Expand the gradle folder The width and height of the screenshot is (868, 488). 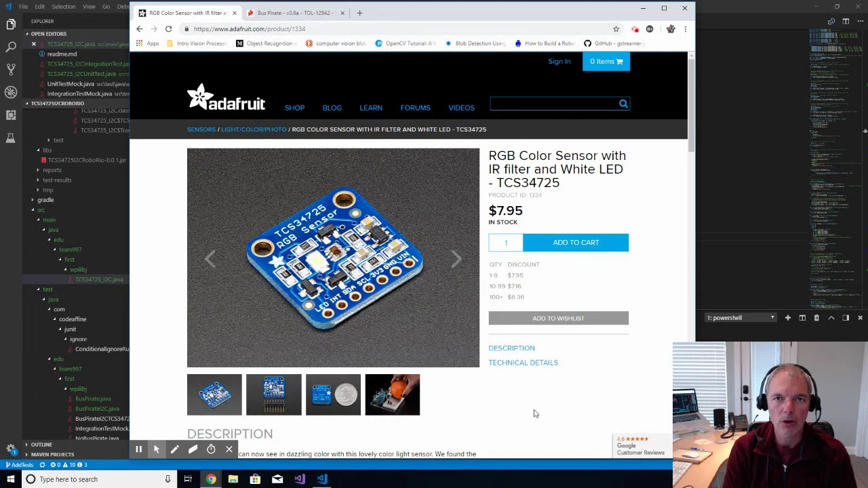(x=45, y=200)
